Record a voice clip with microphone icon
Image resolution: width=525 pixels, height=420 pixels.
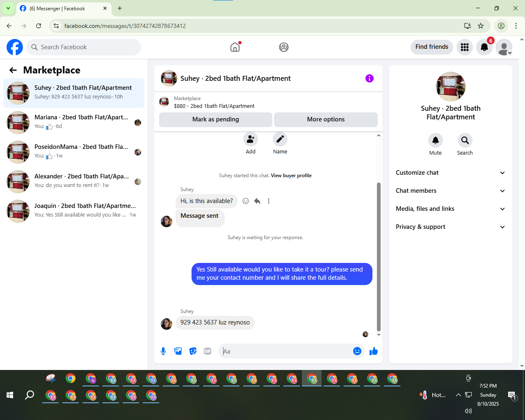pos(163,351)
